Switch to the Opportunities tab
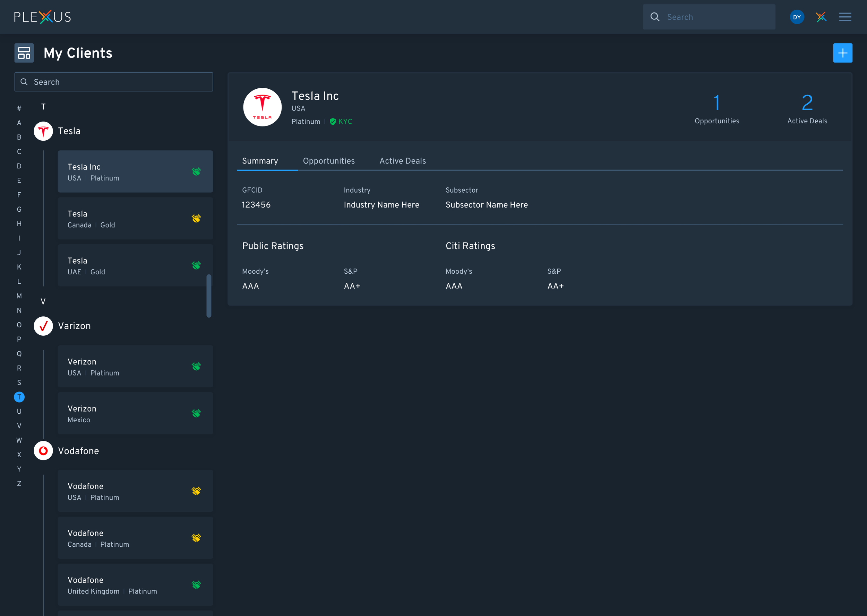Viewport: 867px width, 616px height. pos(329,161)
